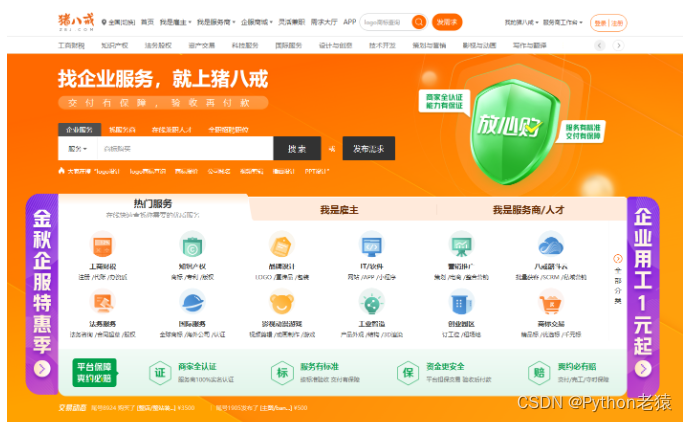688x422 pixels.
Task: Open the 营销推广 chart board icon
Action: [461, 245]
